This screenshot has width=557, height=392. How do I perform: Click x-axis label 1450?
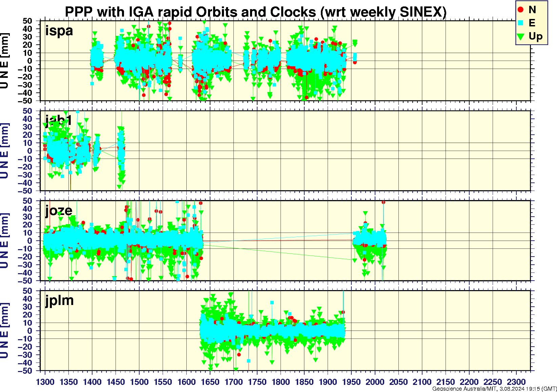click(x=116, y=382)
